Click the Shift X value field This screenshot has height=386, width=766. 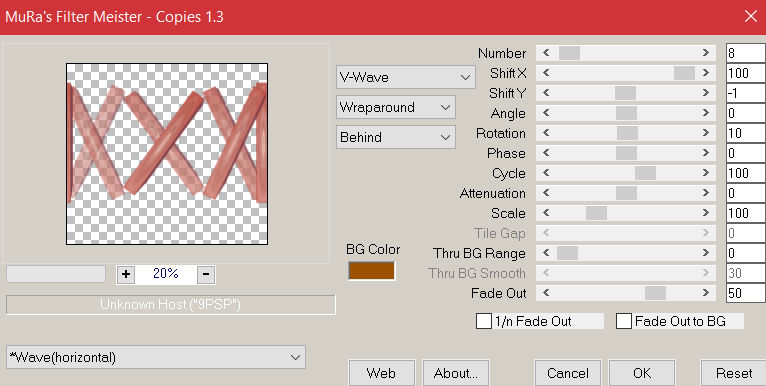pos(745,73)
